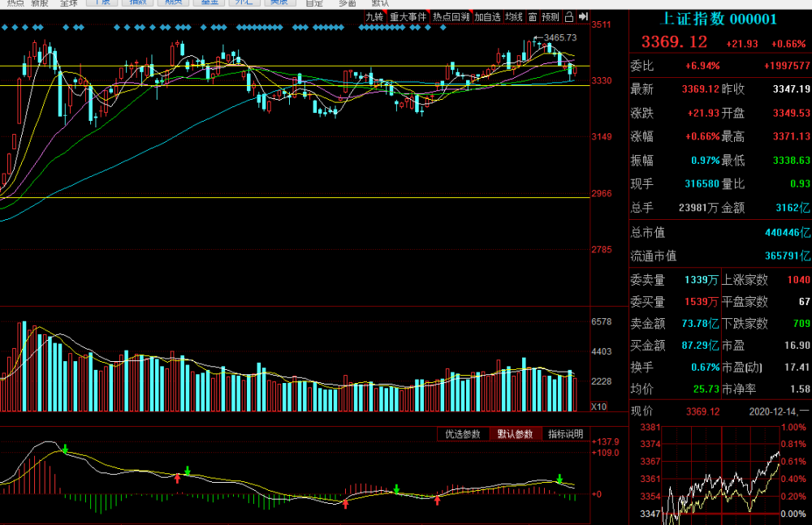
Task: Open the 窗 window layout icon
Action: [x=532, y=16]
